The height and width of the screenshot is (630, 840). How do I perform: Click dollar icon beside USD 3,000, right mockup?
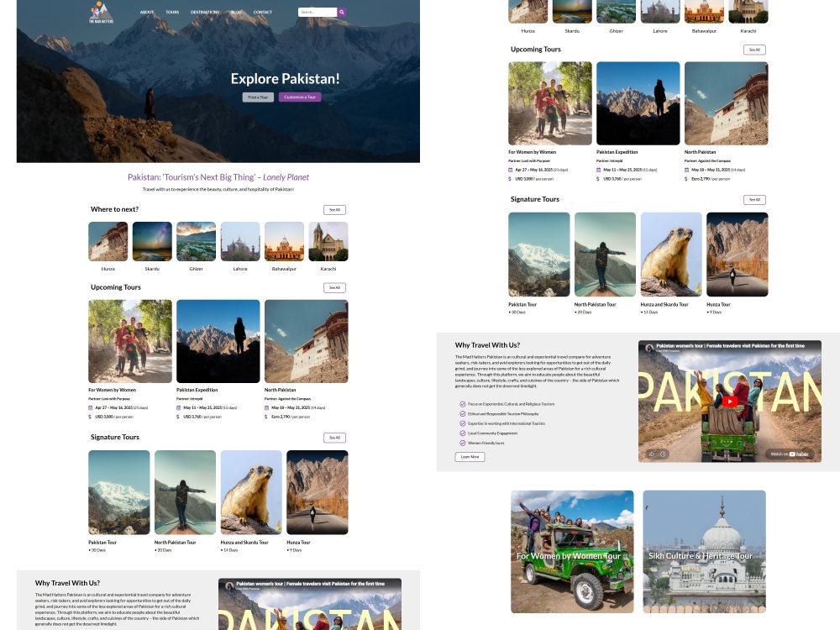[x=510, y=179]
